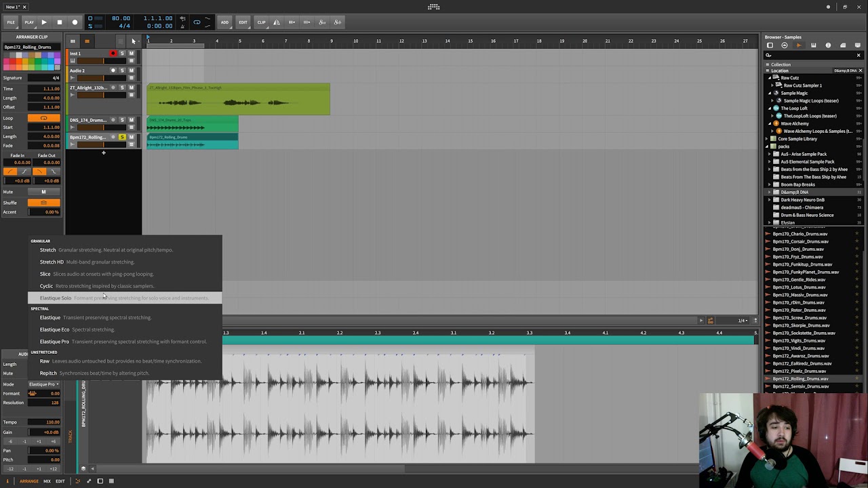Expand the Raw Cutz Sampler 1 item
The image size is (868, 488).
(x=772, y=85)
